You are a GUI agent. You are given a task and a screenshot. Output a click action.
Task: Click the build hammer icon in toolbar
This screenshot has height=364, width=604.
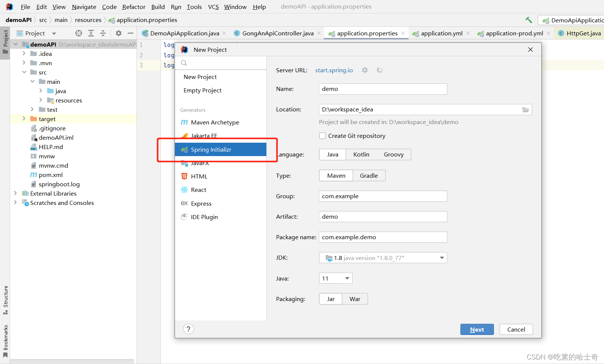point(529,20)
